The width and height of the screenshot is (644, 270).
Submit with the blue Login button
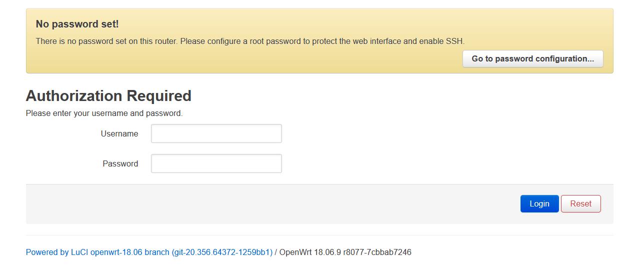[539, 203]
